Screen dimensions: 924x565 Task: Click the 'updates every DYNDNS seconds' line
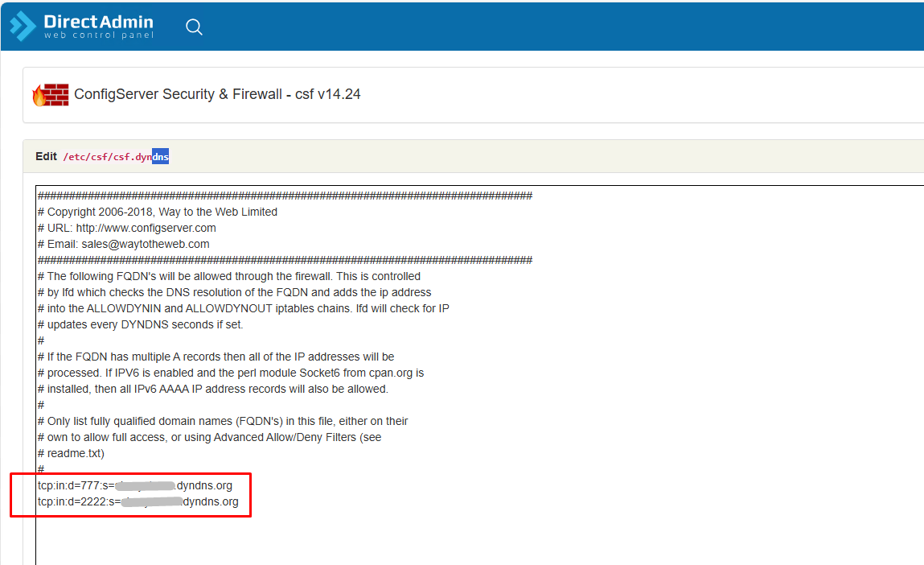tap(141, 324)
